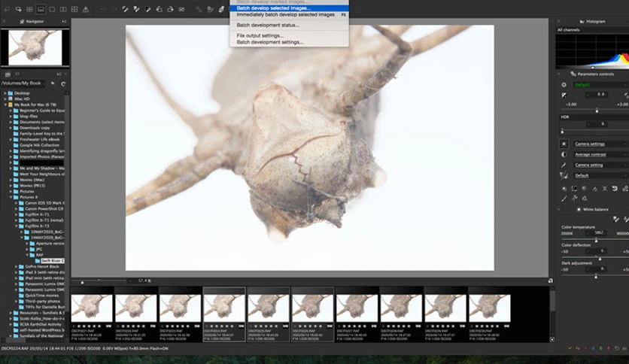
Task: Click the white balance sun icon
Action: 564,144
